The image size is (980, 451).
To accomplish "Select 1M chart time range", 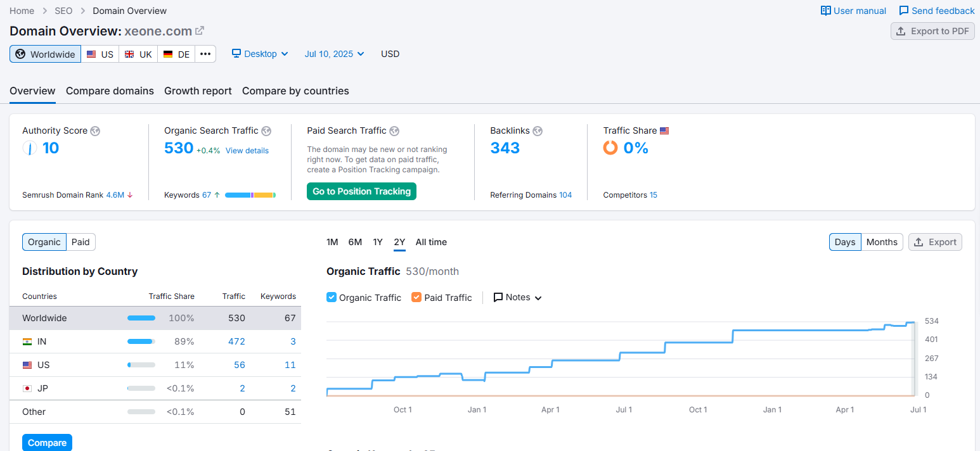I will 332,242.
